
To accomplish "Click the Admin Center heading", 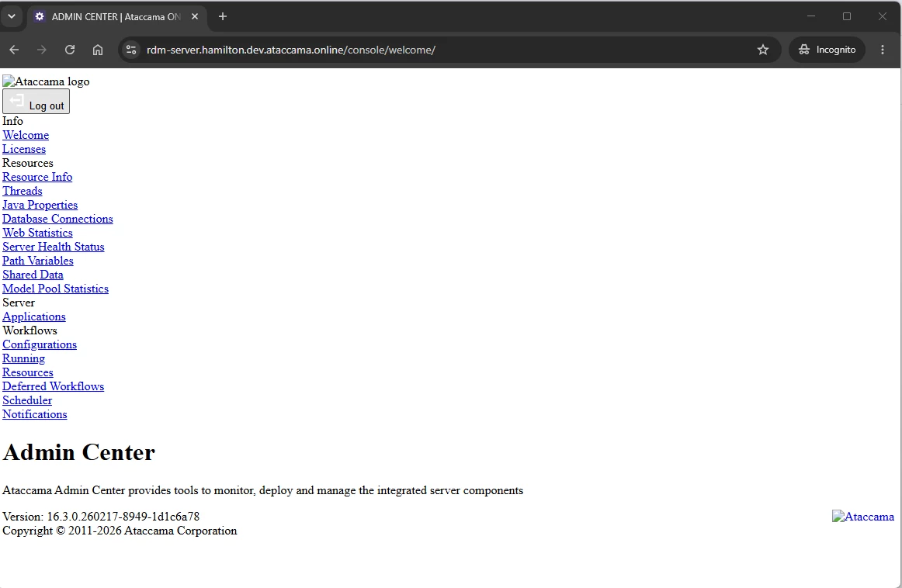I will [79, 452].
